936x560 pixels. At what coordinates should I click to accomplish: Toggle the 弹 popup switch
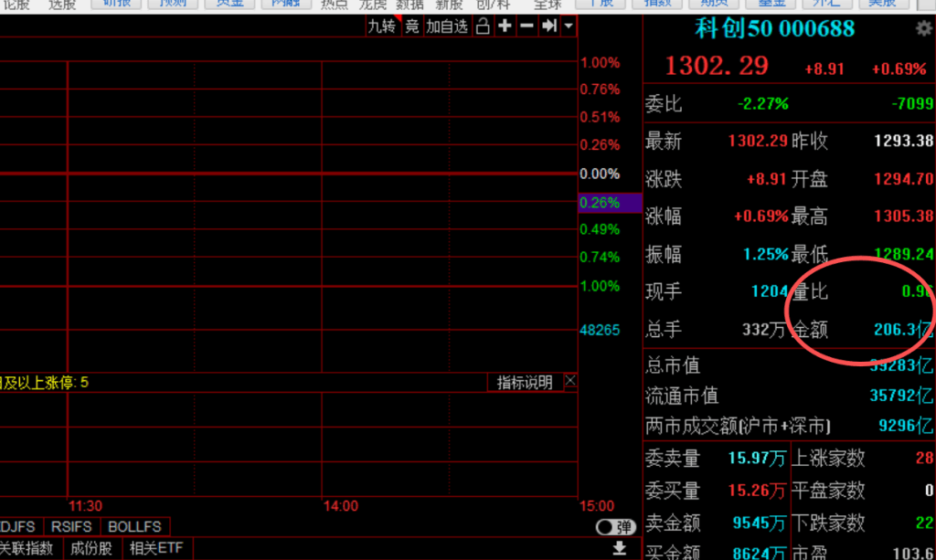tap(615, 527)
